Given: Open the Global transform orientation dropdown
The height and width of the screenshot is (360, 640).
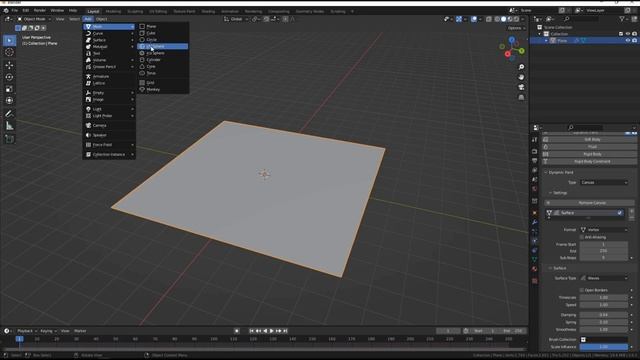Looking at the screenshot, I should [236, 19].
